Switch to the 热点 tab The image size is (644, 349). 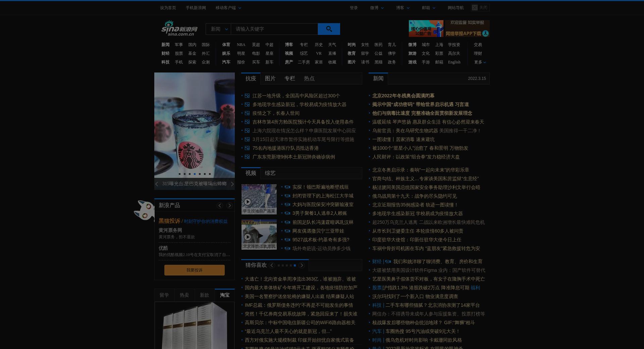pyautogui.click(x=309, y=79)
